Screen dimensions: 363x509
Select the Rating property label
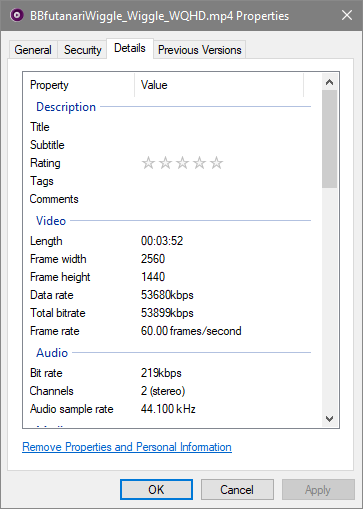45,163
